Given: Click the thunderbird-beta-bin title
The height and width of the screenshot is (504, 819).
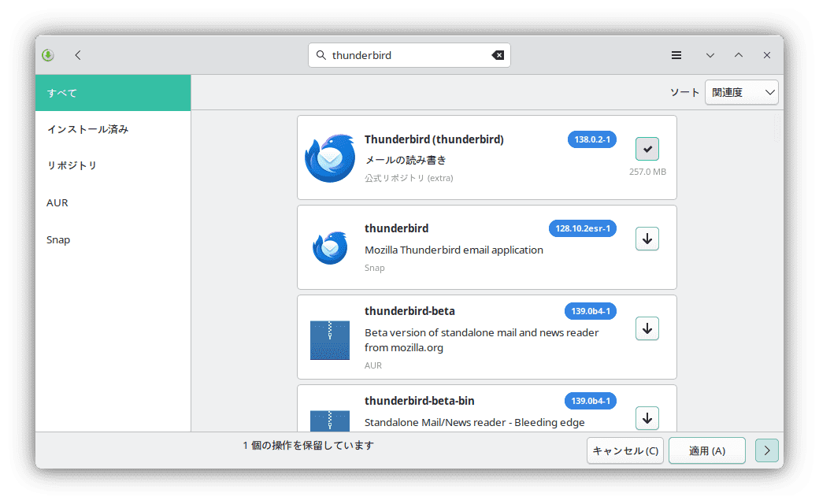Looking at the screenshot, I should (x=420, y=401).
